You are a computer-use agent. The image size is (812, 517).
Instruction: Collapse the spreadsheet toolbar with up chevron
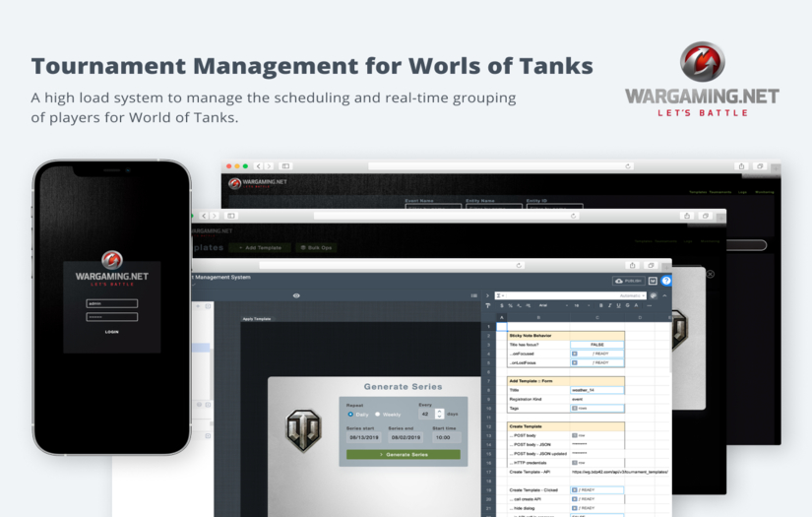(x=665, y=295)
